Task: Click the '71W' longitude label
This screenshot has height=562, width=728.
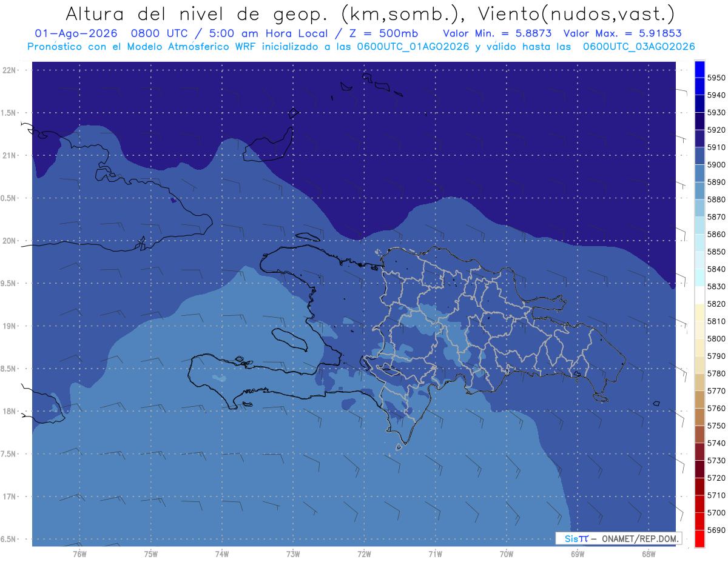Action: 435,554
